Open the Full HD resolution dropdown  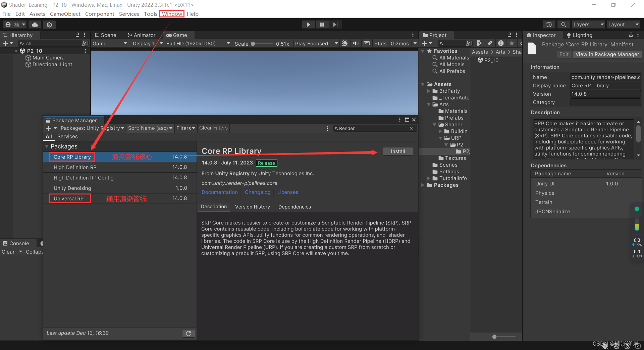point(198,44)
